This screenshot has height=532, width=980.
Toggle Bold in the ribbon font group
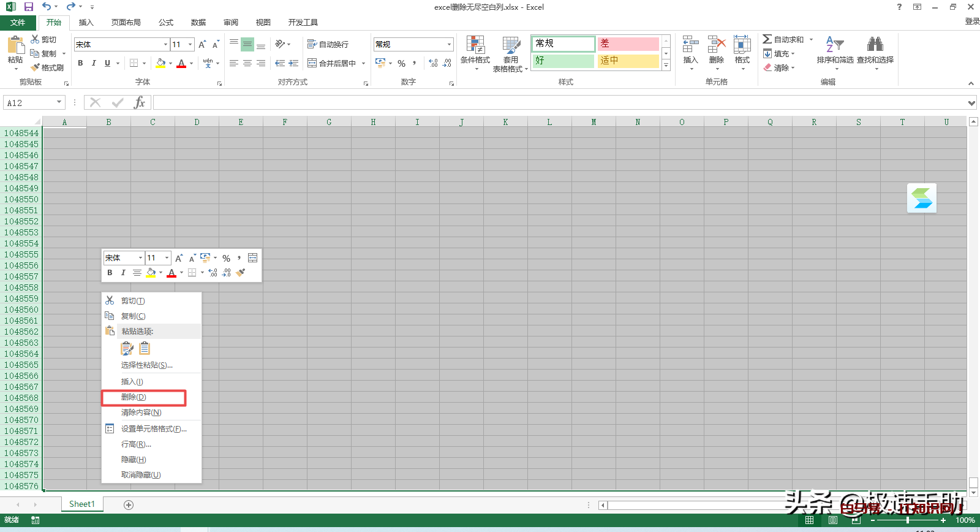pyautogui.click(x=80, y=63)
